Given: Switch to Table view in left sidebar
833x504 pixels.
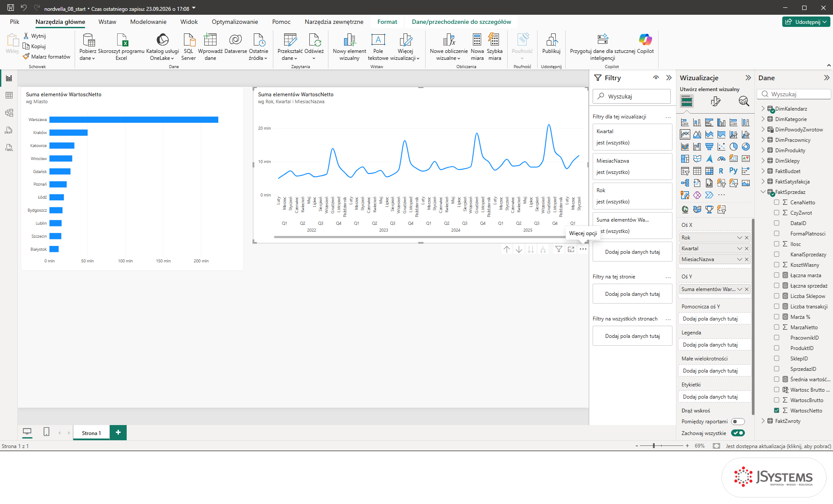Looking at the screenshot, I should (9, 95).
